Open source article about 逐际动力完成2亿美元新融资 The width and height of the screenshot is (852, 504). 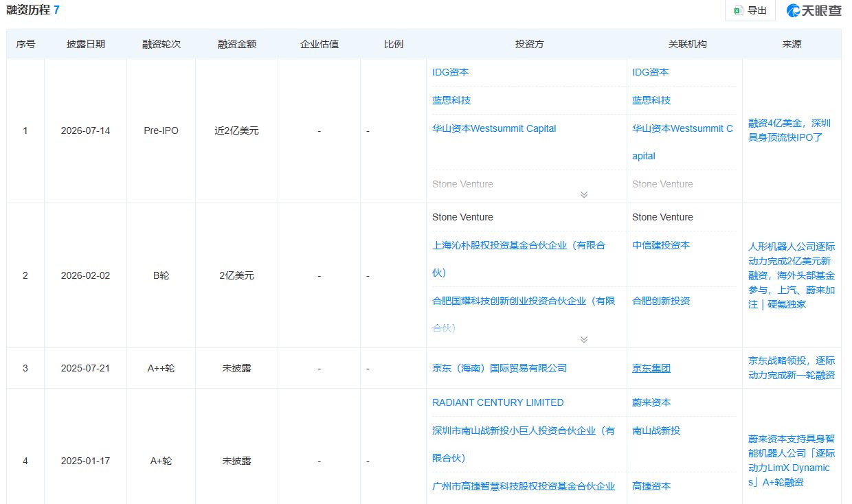(x=792, y=275)
